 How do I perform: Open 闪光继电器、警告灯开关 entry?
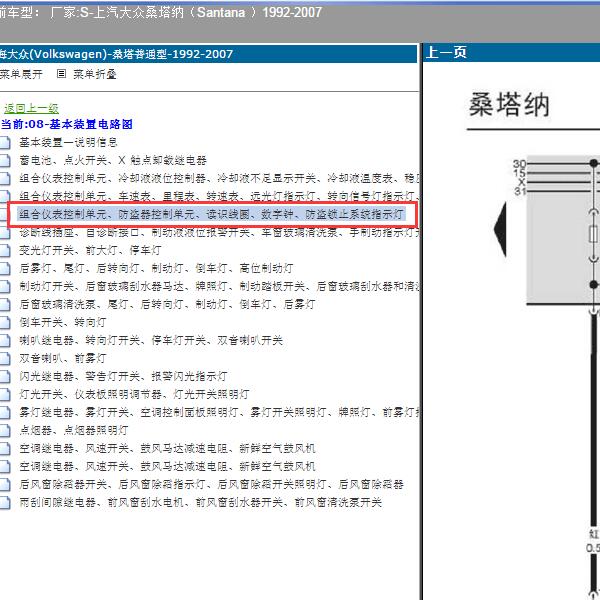coord(123,376)
